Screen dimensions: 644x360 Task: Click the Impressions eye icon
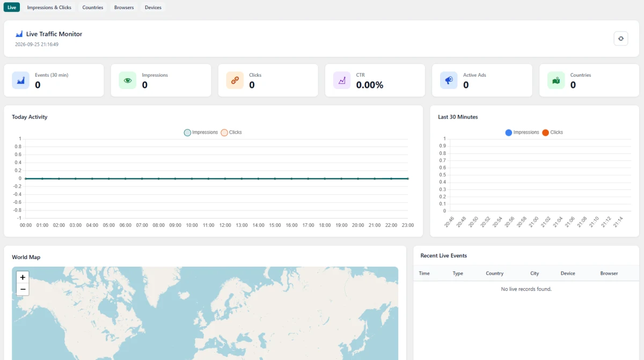(128, 80)
